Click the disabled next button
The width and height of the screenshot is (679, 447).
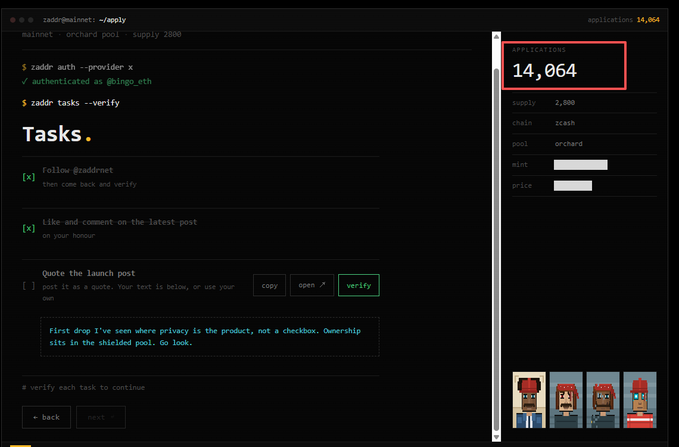pos(101,417)
